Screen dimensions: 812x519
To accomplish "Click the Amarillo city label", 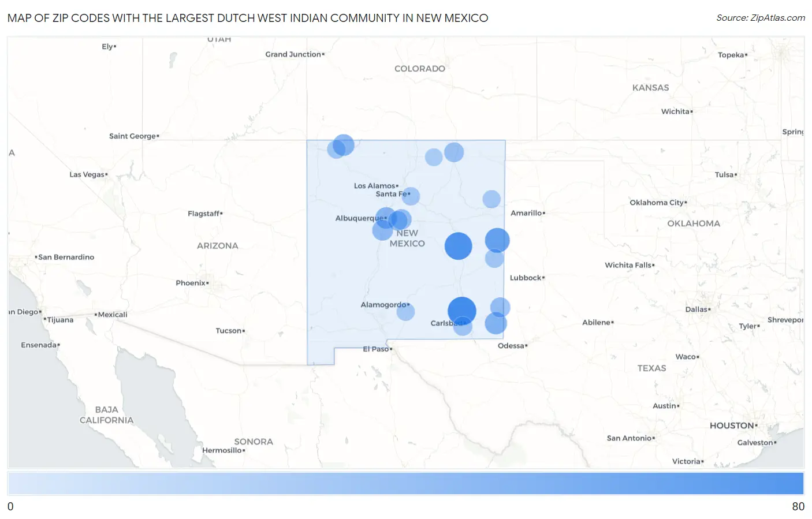I will tap(527, 213).
